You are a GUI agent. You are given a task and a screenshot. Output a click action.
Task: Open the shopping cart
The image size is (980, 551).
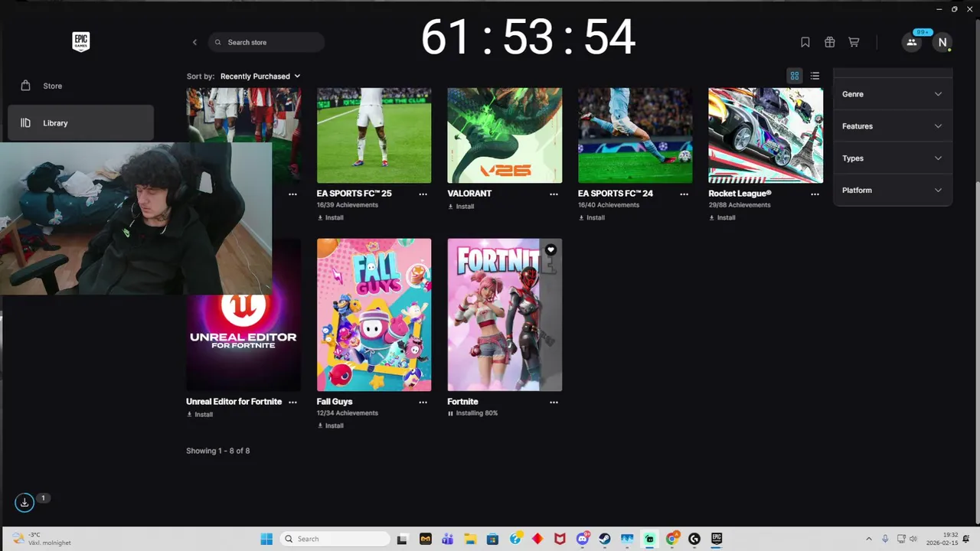pos(854,42)
